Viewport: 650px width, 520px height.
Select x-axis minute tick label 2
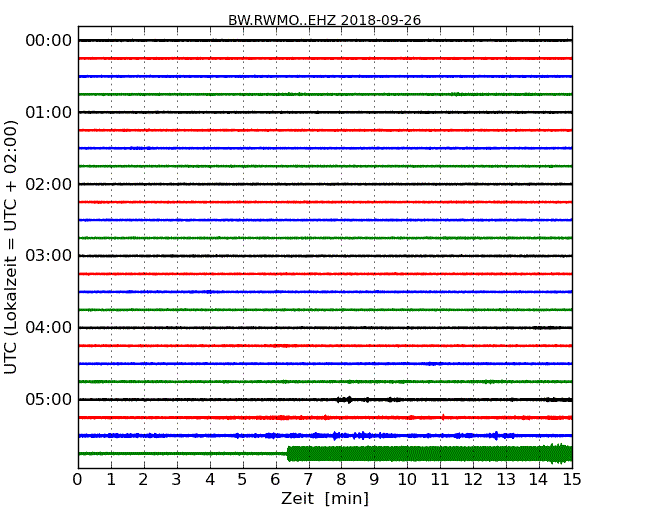tap(143, 480)
